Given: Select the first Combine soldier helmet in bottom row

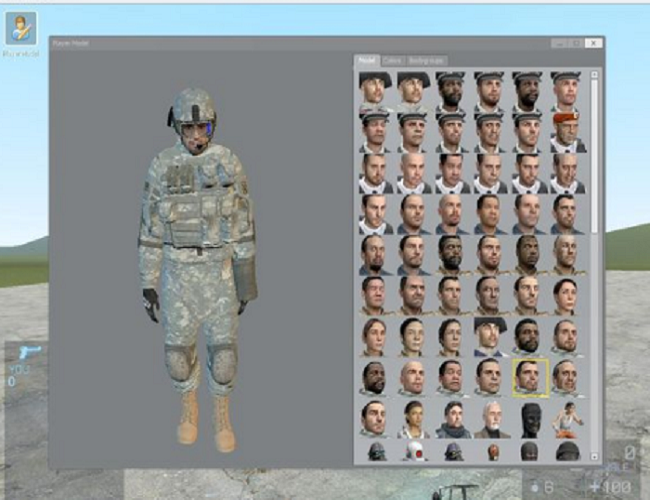Looking at the screenshot, I should coord(377,452).
